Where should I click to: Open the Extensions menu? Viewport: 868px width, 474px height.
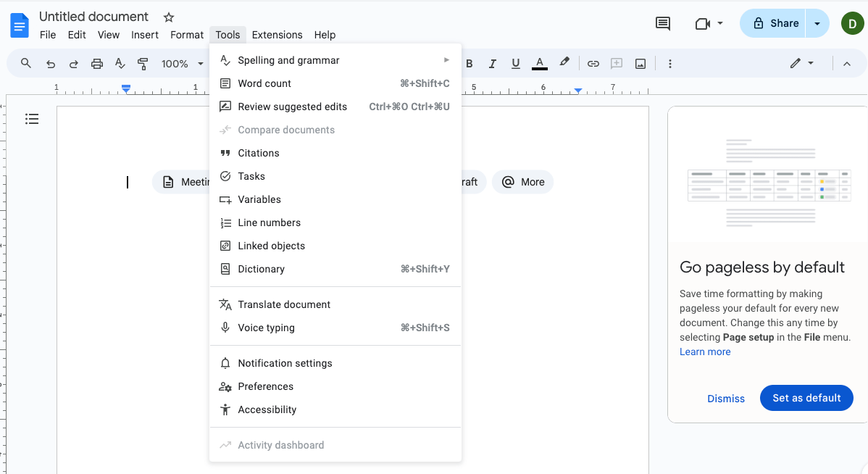[277, 35]
